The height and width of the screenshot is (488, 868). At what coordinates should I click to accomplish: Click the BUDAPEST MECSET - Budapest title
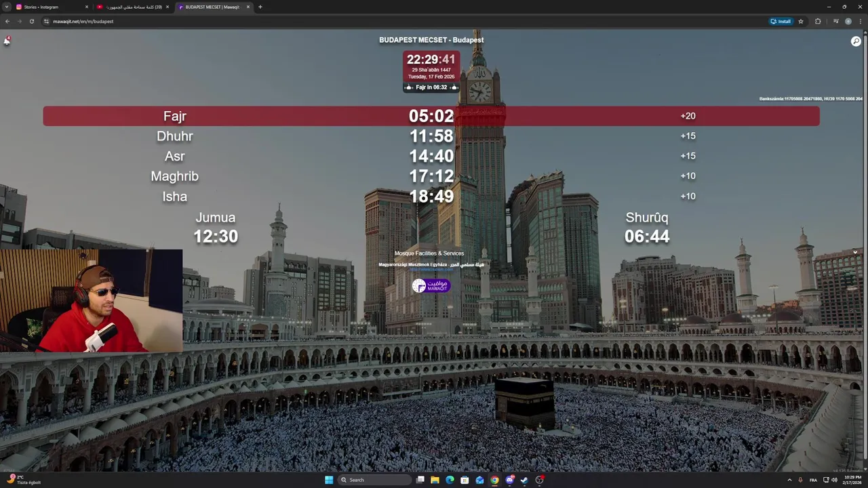pos(431,40)
